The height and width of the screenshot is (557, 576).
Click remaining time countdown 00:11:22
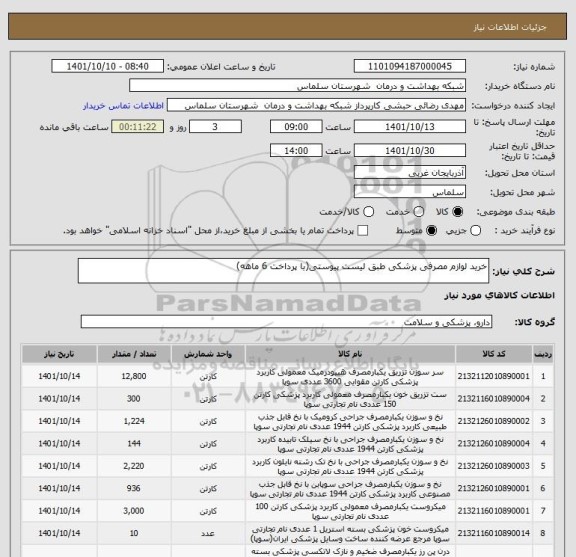(x=137, y=127)
